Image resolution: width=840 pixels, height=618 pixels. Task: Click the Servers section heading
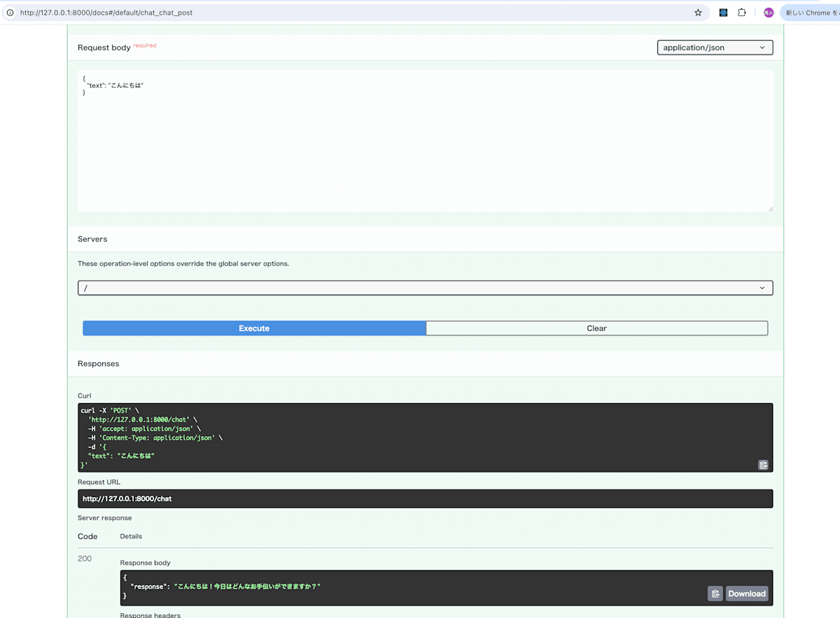coord(92,239)
